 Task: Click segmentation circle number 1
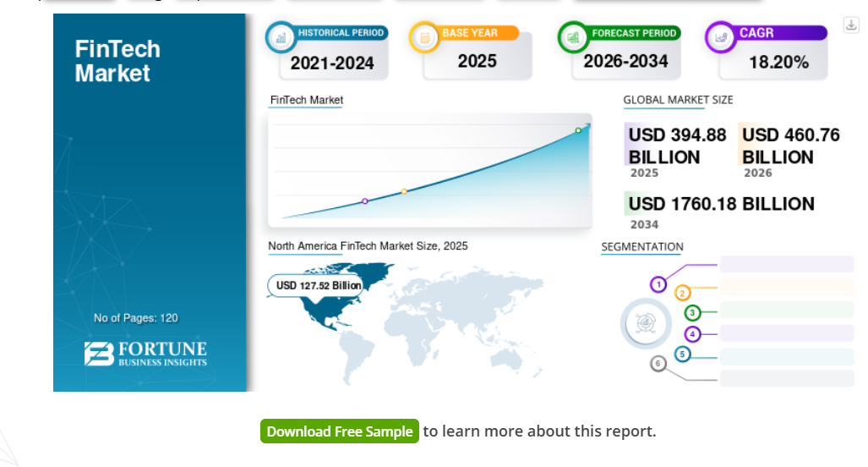point(658,285)
